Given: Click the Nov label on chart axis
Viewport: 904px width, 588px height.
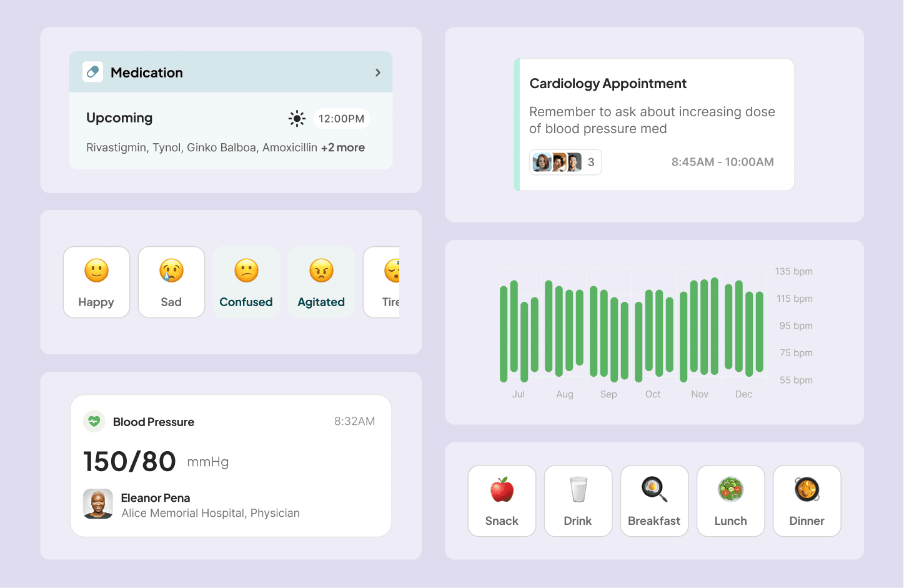Looking at the screenshot, I should 700,394.
